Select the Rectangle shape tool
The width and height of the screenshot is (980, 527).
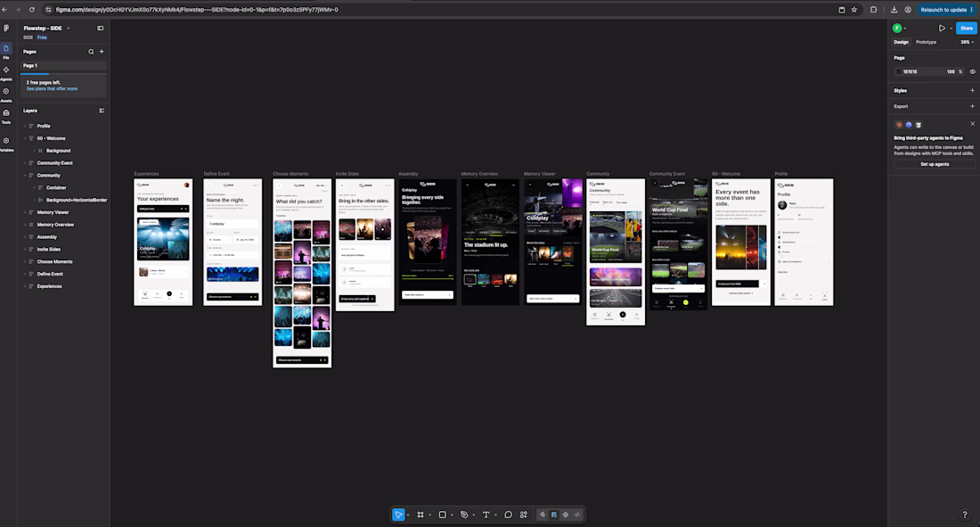coord(442,515)
